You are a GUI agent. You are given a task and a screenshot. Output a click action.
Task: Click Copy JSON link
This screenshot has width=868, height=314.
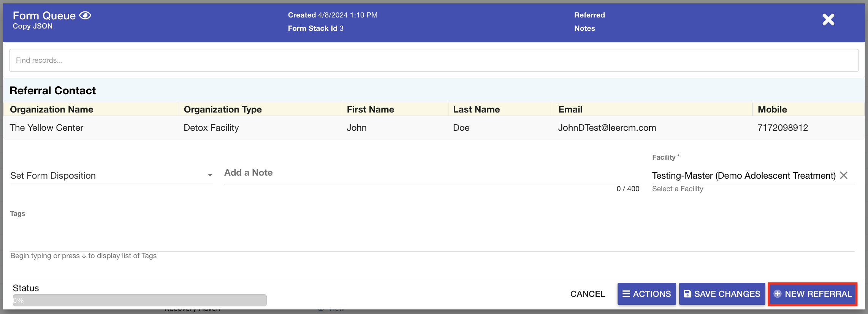coord(33,26)
